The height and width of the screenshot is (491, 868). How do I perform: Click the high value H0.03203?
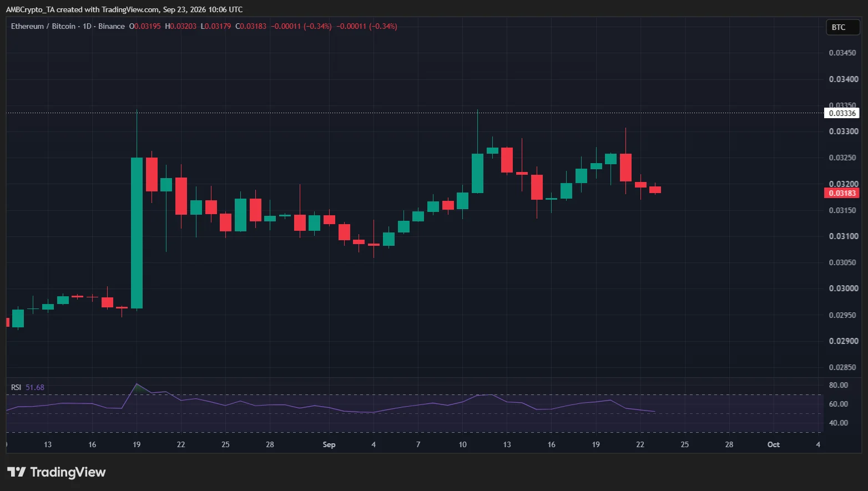pyautogui.click(x=181, y=26)
